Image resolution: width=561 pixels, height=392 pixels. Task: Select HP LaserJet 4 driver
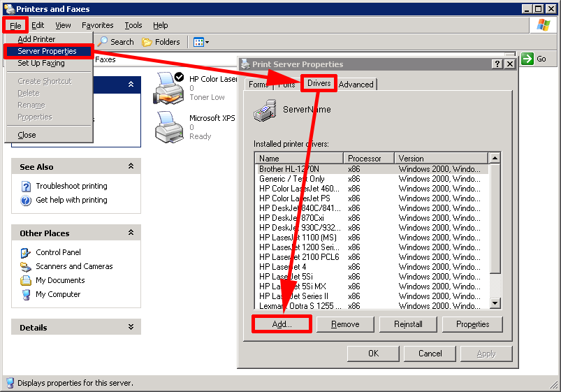tap(372, 267)
